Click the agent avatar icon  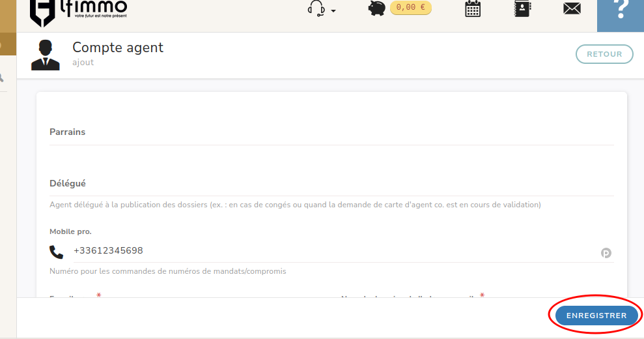45,55
